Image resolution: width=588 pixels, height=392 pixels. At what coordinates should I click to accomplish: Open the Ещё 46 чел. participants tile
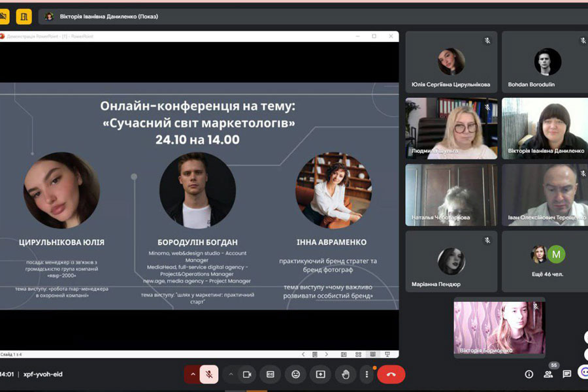tap(545, 261)
